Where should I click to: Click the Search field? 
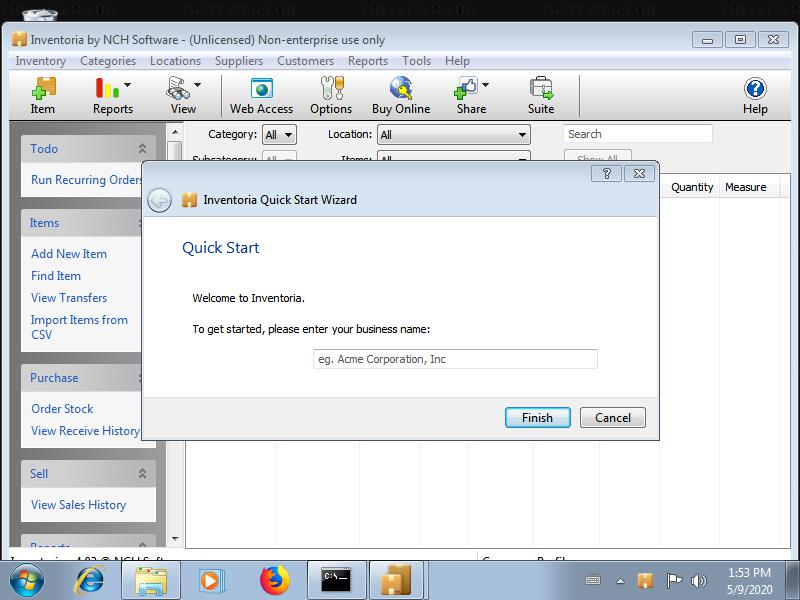click(x=638, y=134)
